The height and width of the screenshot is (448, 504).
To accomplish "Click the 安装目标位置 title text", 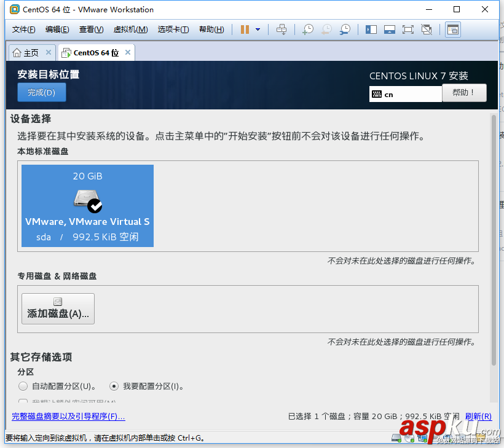I will (48, 74).
